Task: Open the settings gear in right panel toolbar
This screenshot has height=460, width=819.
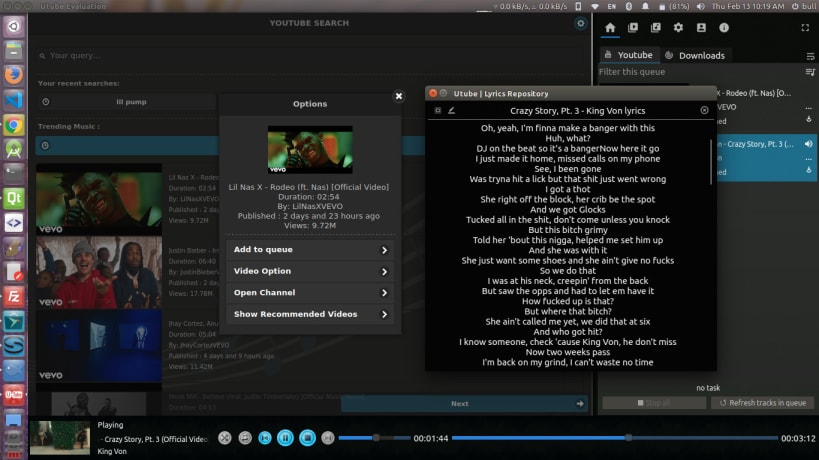Action: [678, 28]
